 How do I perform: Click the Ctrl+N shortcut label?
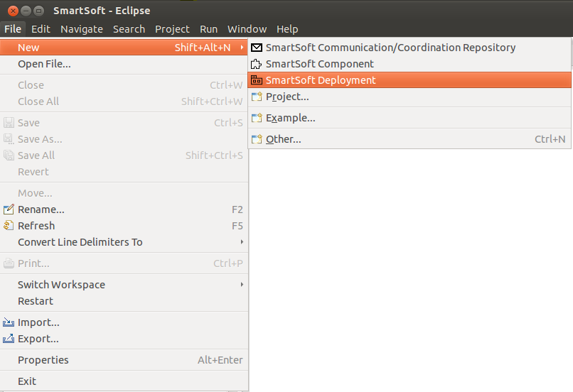click(550, 139)
